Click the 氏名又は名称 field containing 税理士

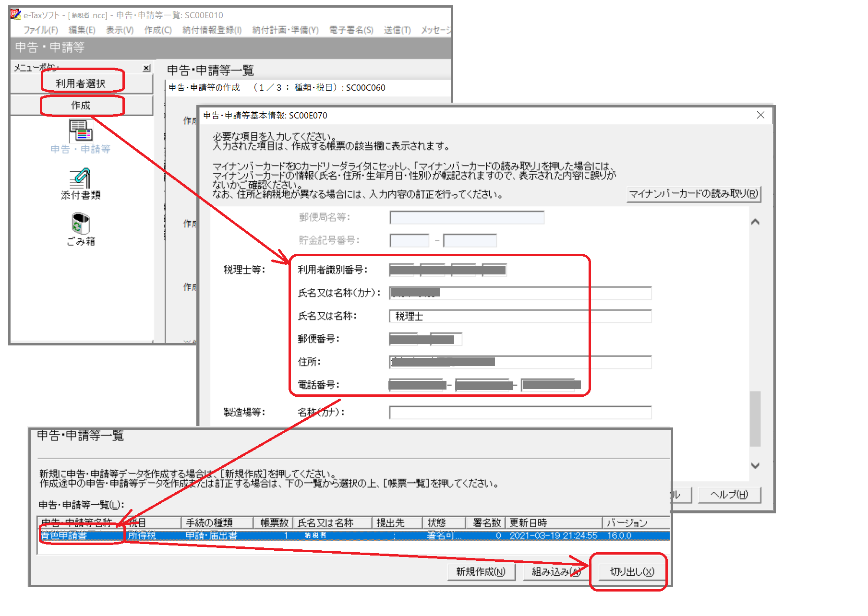[x=520, y=316]
